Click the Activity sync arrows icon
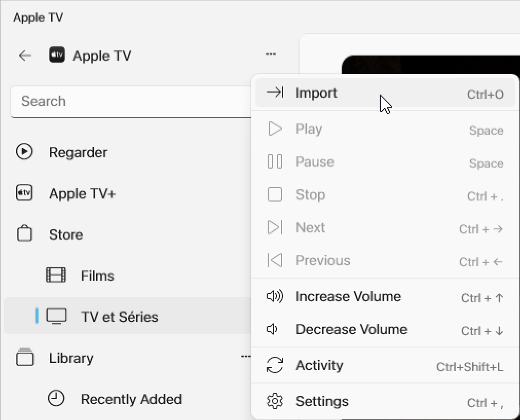520x420 pixels. pos(275,365)
